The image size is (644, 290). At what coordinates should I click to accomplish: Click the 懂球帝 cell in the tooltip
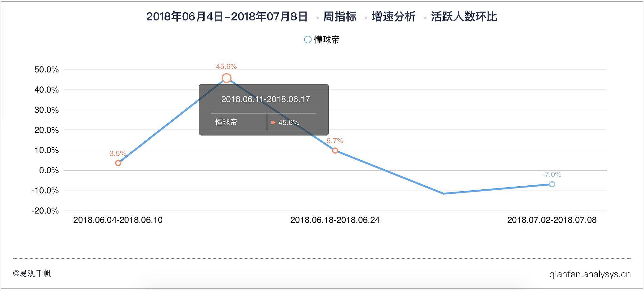click(226, 122)
